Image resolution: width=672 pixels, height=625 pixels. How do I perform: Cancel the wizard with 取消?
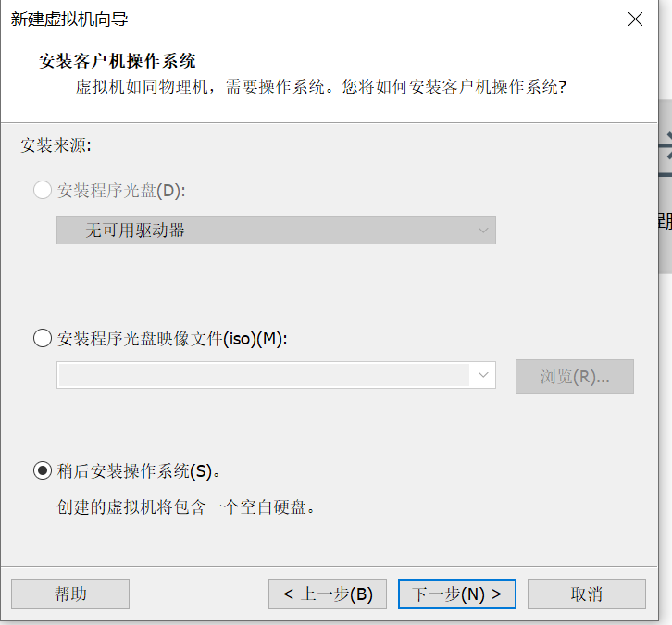(x=587, y=594)
